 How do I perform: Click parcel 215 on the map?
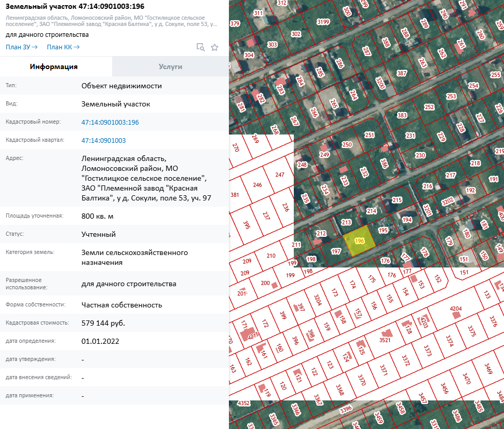[397, 200]
